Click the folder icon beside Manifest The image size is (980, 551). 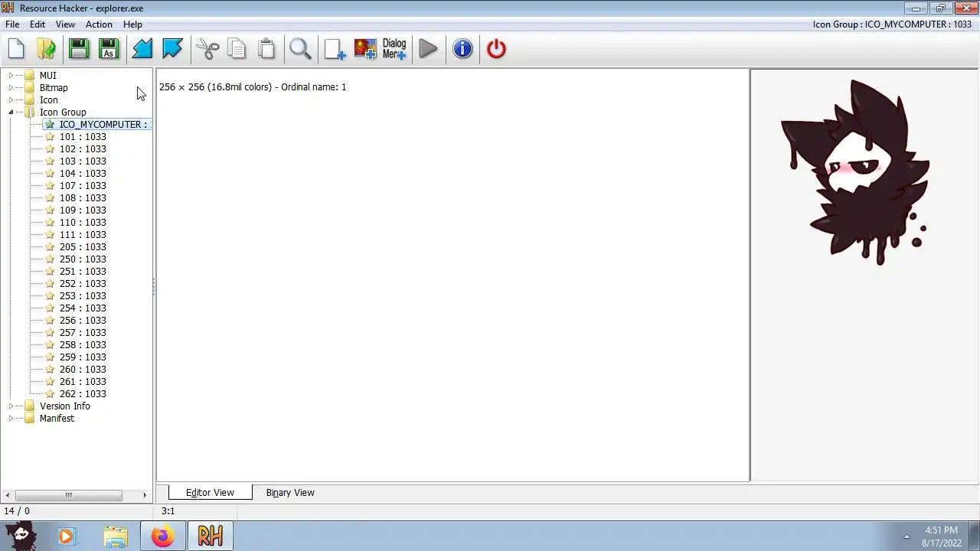point(30,418)
